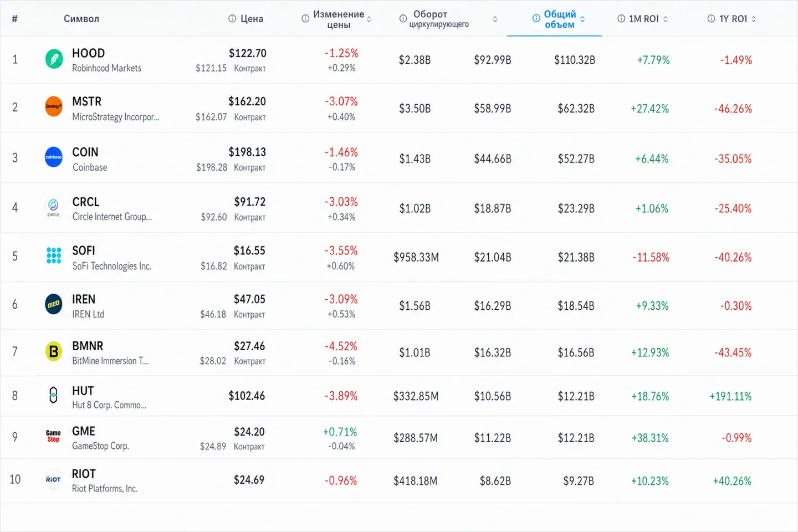Image resolution: width=798 pixels, height=532 pixels.
Task: Click RIOT's $9.27B total volume
Action: pyautogui.click(x=579, y=481)
